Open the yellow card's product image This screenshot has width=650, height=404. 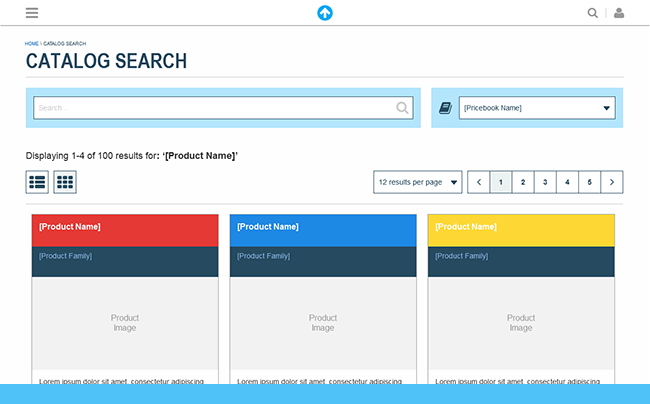point(521,323)
